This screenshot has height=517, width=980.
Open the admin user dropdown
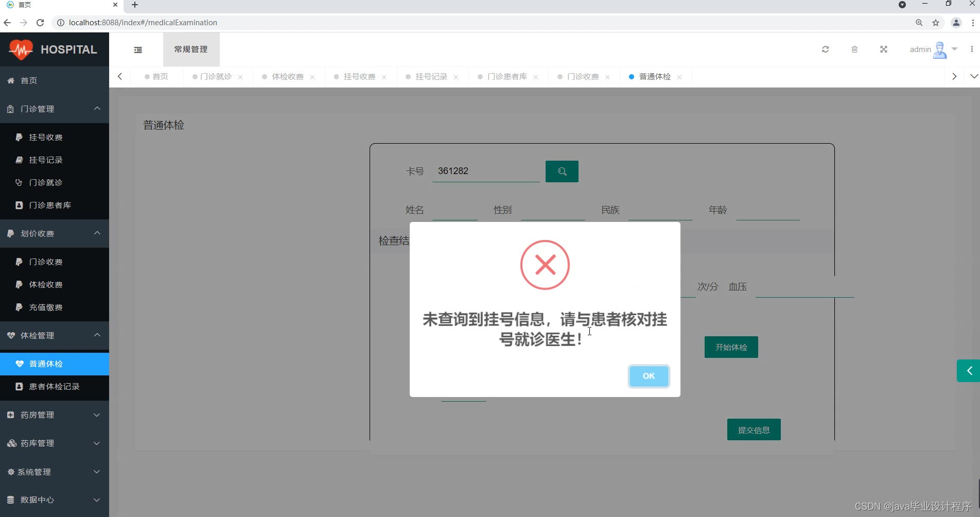[933, 49]
